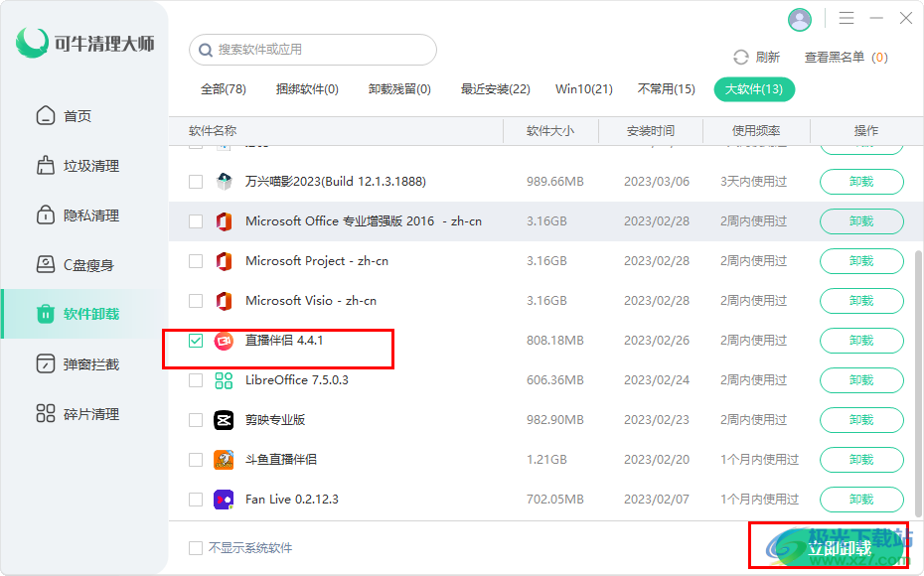
Task: Click 卸载 for Fan Live 0.2.12.3
Action: [861, 500]
